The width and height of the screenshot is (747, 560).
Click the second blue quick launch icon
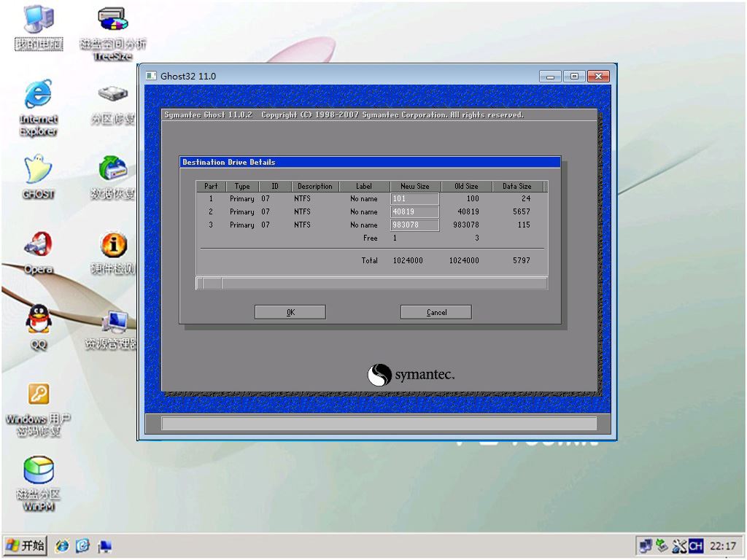(83, 545)
